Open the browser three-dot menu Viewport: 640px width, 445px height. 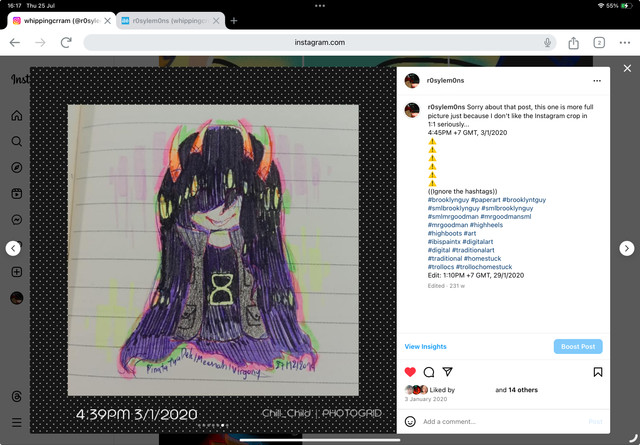(624, 42)
